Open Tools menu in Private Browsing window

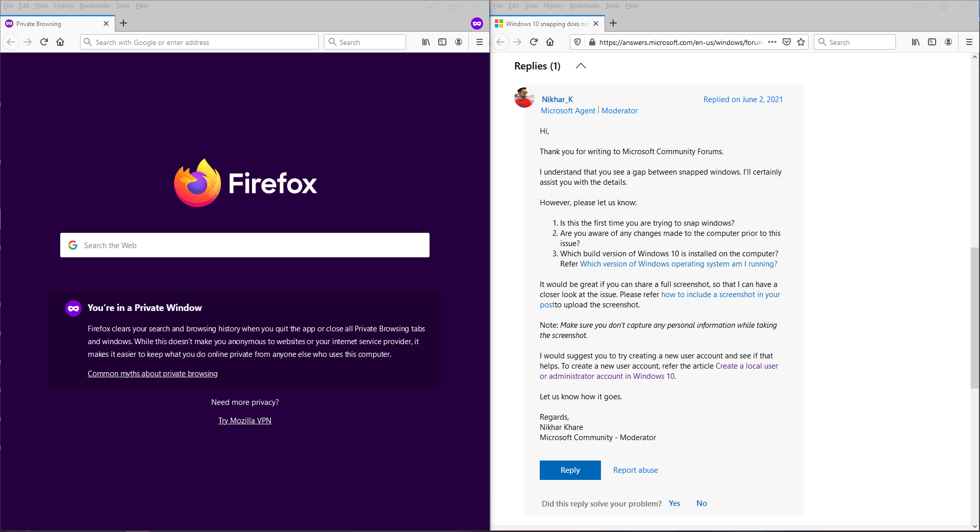click(x=122, y=6)
